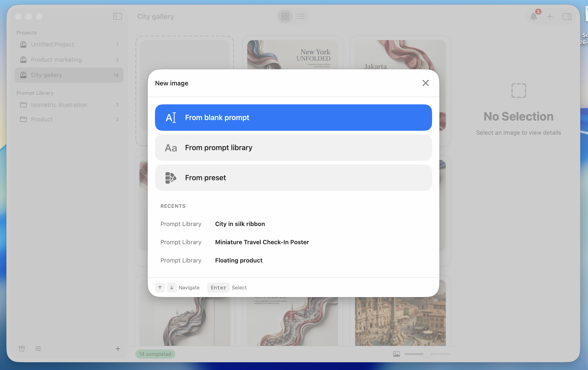
Task: Choose From prompt library option
Action: pos(293,148)
